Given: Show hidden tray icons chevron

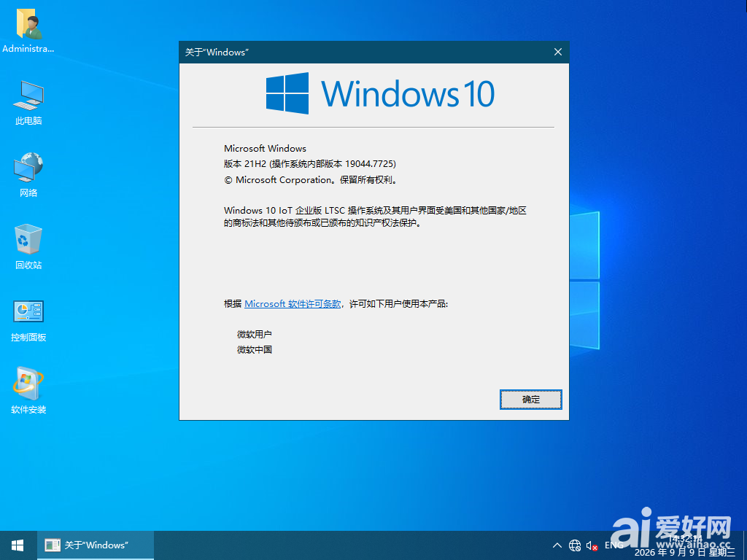Looking at the screenshot, I should click(557, 545).
